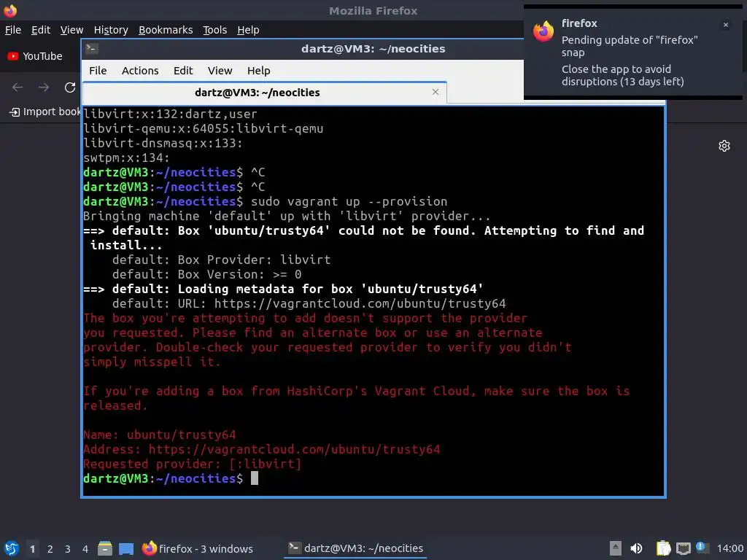Open the terminal Edit menu
The image size is (747, 560).
[x=183, y=71]
